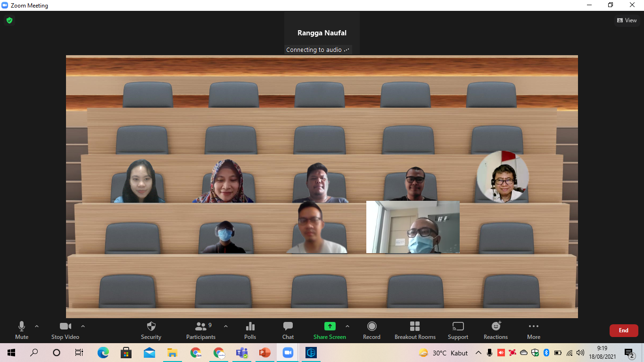Open the Chat panel
The image size is (644, 362).
[x=288, y=330]
